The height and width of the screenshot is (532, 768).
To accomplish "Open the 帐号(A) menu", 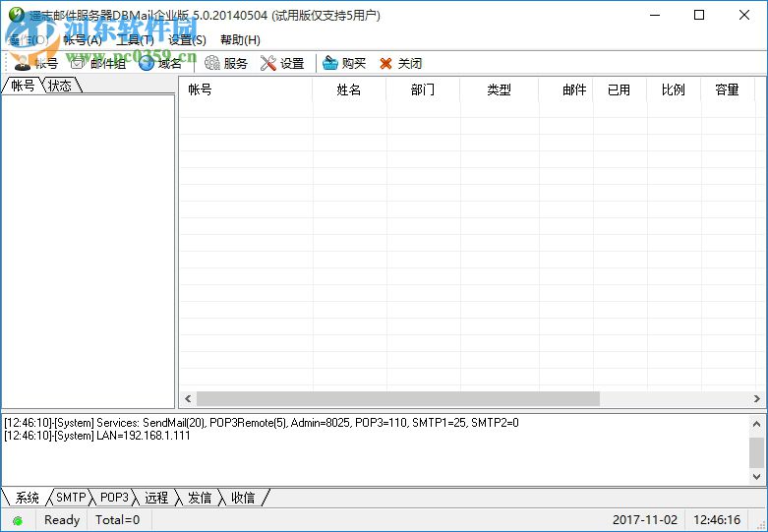I will point(83,39).
